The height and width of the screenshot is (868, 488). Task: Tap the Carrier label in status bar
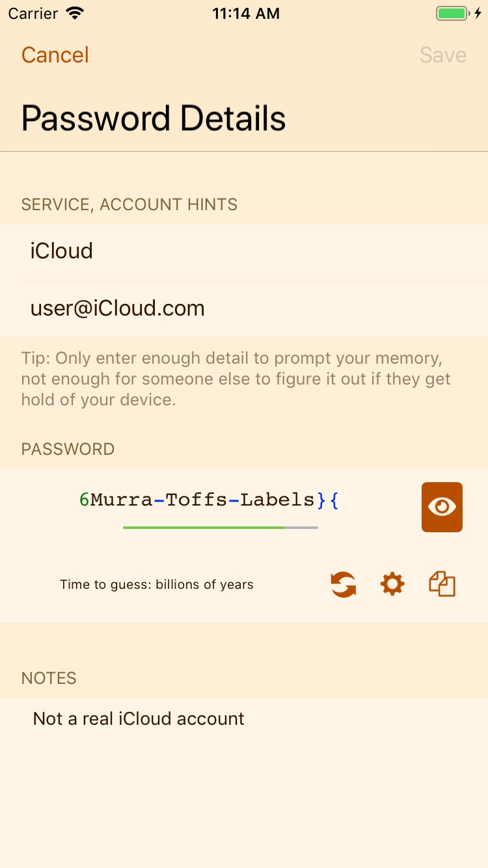(x=33, y=13)
